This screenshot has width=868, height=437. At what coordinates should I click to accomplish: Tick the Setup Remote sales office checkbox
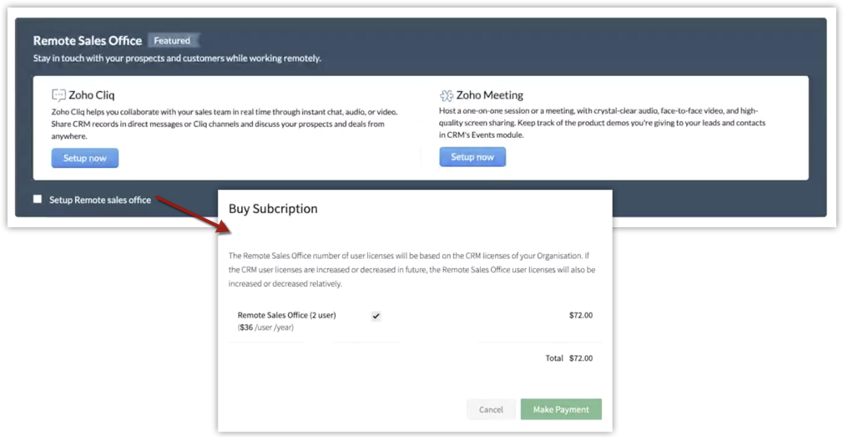[x=37, y=199]
